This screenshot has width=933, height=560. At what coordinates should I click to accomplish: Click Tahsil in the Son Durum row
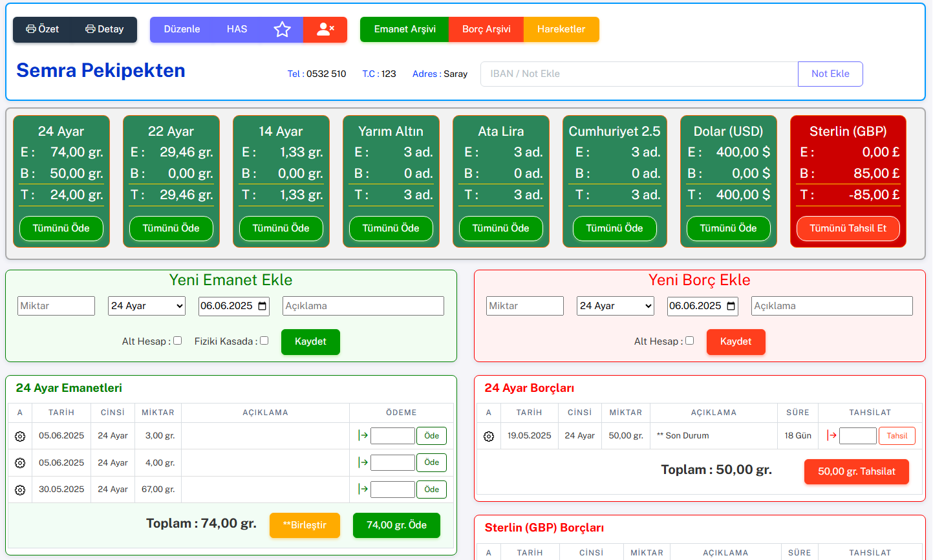click(897, 436)
